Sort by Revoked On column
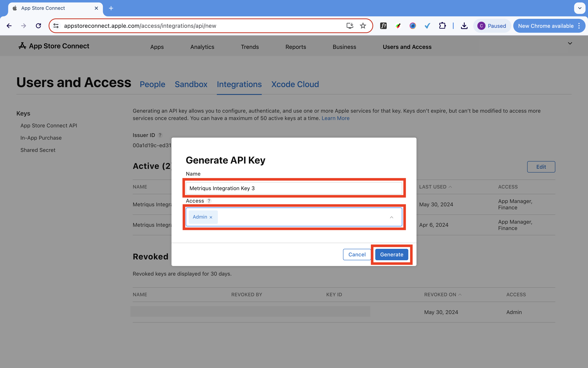The image size is (588, 368). point(443,294)
